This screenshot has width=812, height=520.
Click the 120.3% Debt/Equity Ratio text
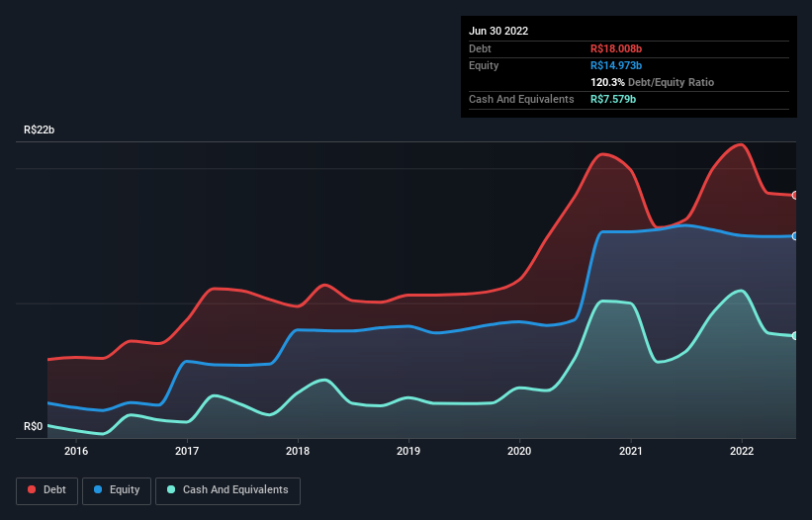pyautogui.click(x=652, y=82)
